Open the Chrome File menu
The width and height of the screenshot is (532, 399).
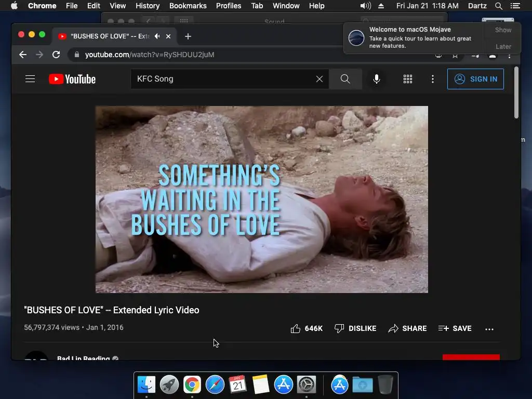pyautogui.click(x=72, y=6)
